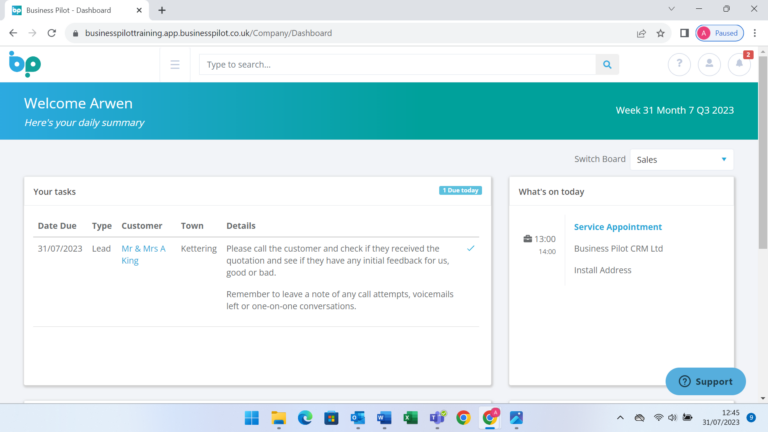768x432 pixels.
Task: Bookmark this page with star
Action: (x=661, y=33)
